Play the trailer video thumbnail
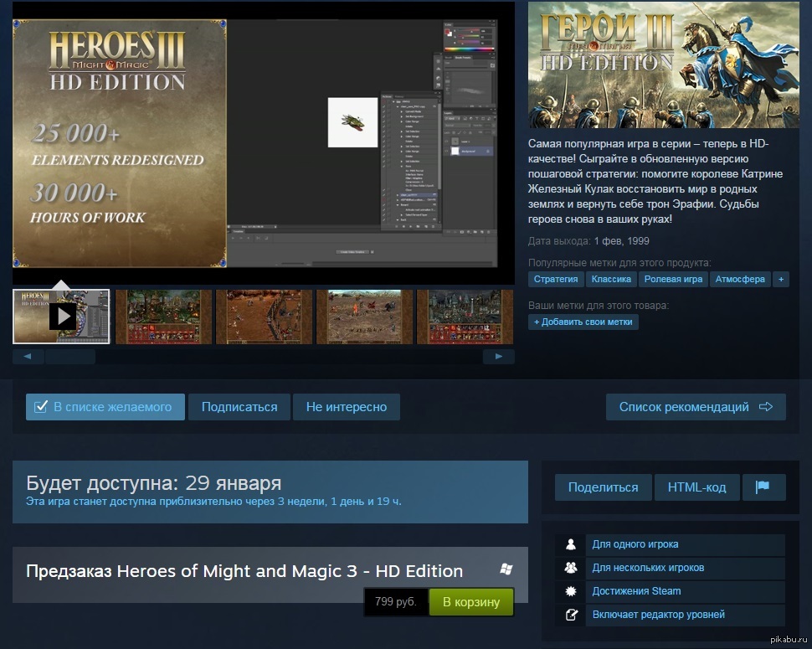The width and height of the screenshot is (812, 649). click(x=61, y=317)
